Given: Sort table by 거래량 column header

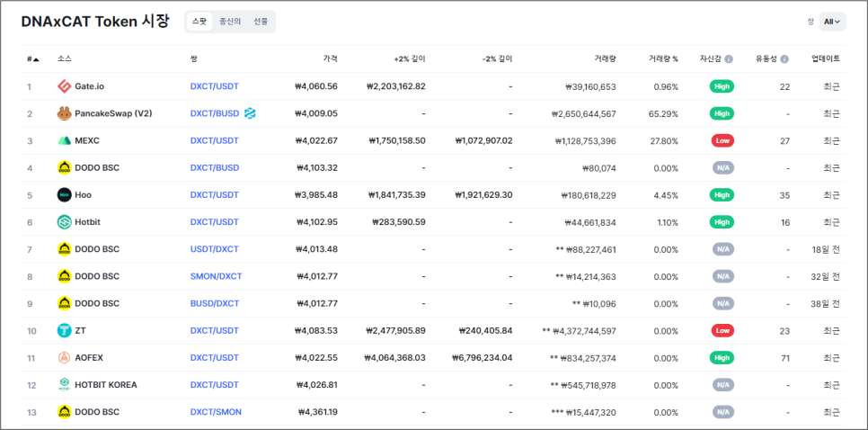Looking at the screenshot, I should [605, 58].
